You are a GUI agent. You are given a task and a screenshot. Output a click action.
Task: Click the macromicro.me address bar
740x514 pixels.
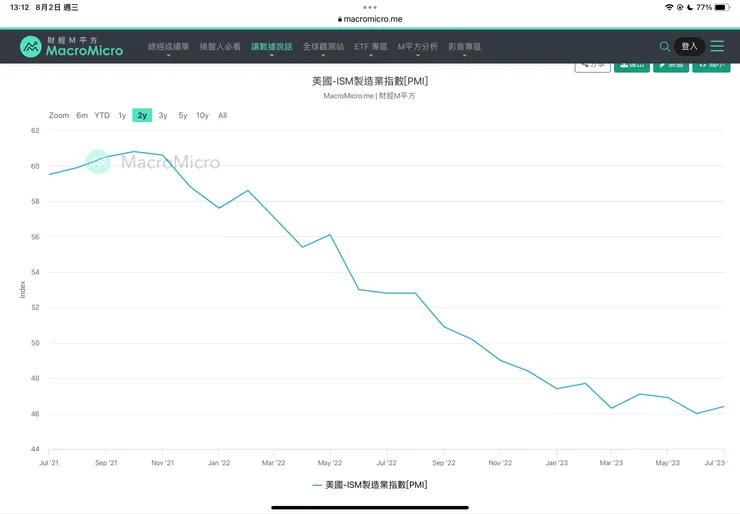coord(370,19)
